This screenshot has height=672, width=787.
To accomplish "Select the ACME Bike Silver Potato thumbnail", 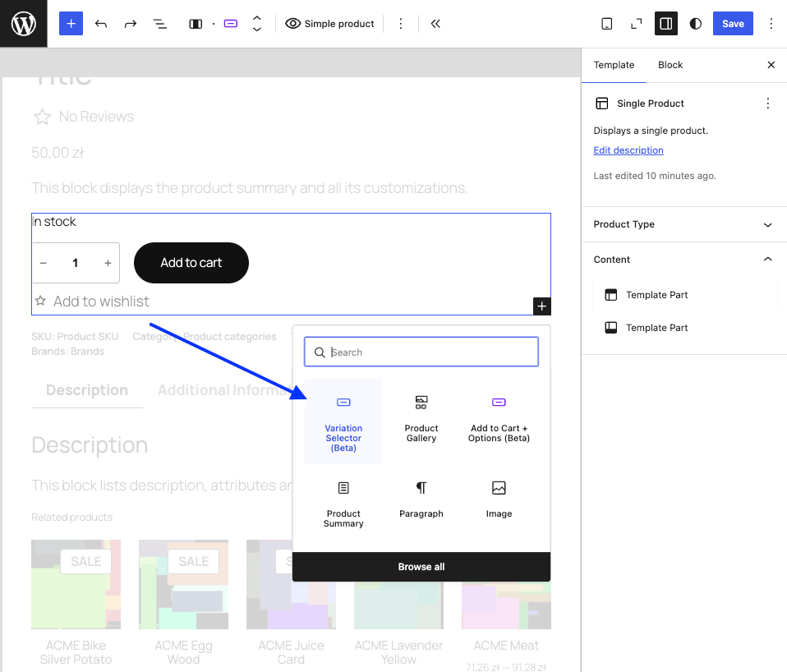I will coord(76,584).
